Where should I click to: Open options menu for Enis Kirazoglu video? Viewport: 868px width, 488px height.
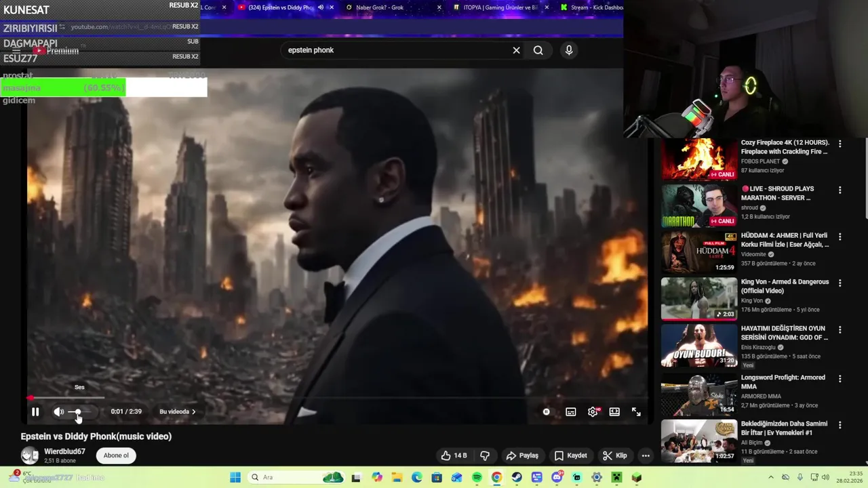840,330
